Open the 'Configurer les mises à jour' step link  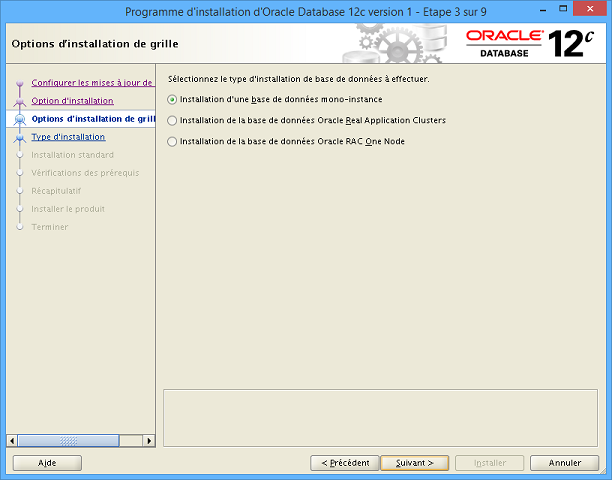click(93, 83)
